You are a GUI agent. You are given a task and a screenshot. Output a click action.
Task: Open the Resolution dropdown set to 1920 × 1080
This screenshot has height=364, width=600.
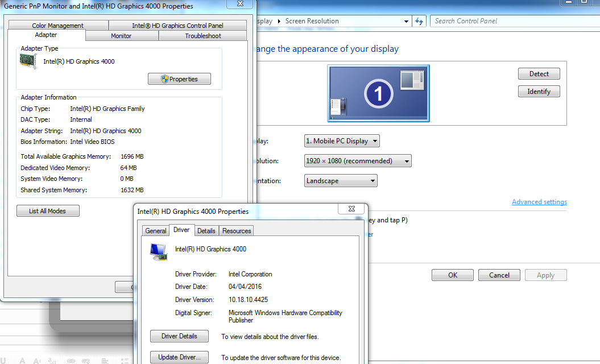pyautogui.click(x=358, y=161)
